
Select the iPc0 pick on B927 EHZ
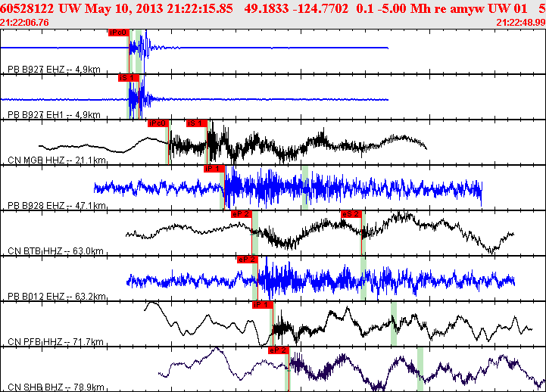118,33
